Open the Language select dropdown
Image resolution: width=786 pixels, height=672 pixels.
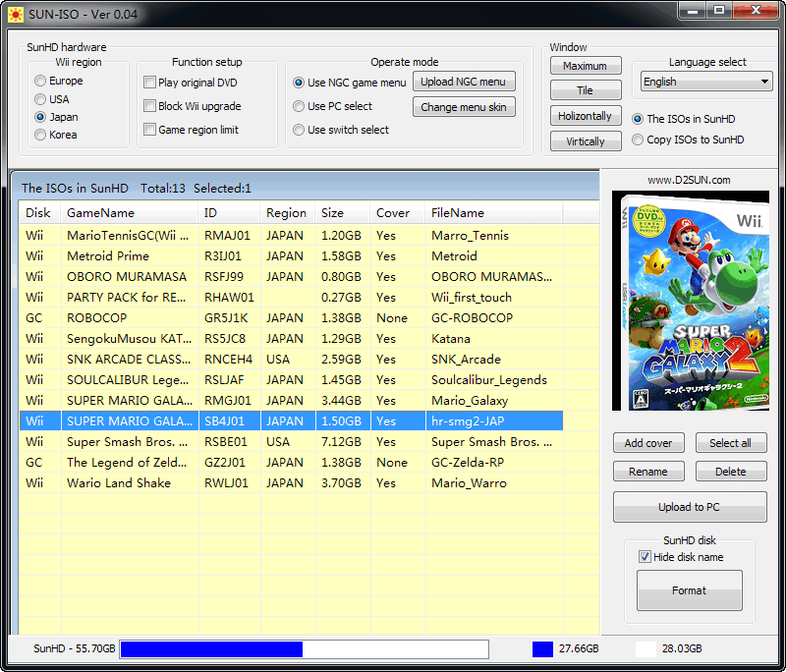pos(706,82)
